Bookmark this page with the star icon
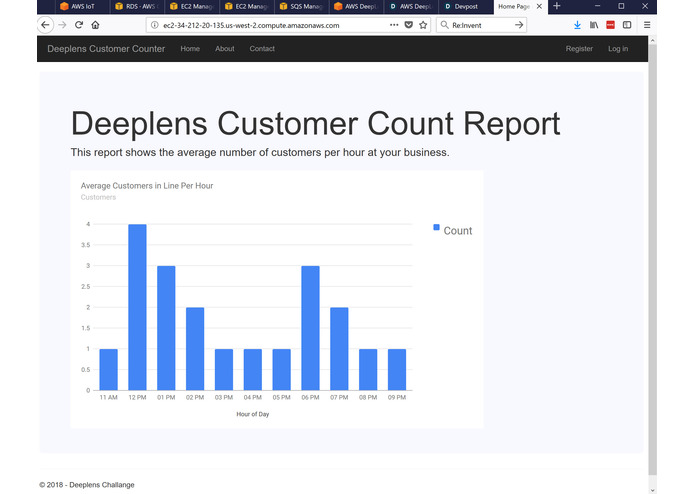The image size is (695, 494). 423,25
